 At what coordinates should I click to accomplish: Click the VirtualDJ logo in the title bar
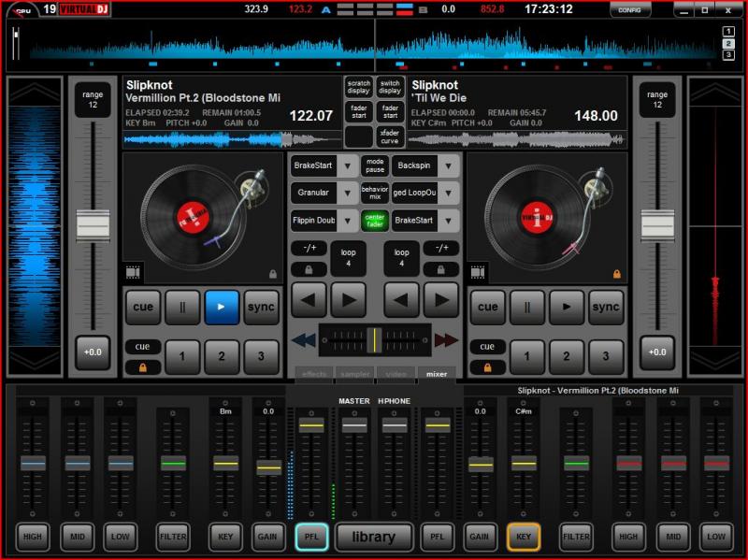pyautogui.click(x=84, y=9)
